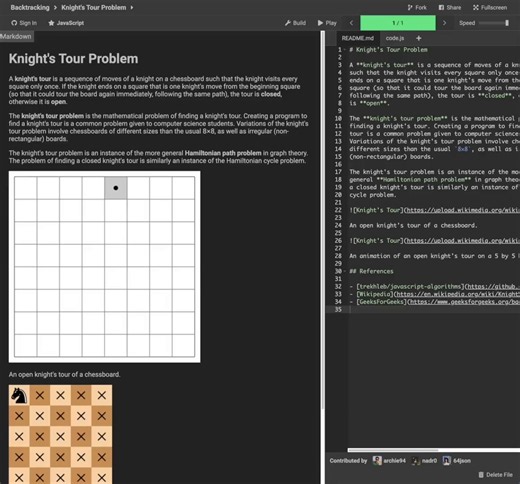Screen dimensions: 520x484
Task: Click the knight piece in the 5x5 animation
Action: click(x=19, y=396)
